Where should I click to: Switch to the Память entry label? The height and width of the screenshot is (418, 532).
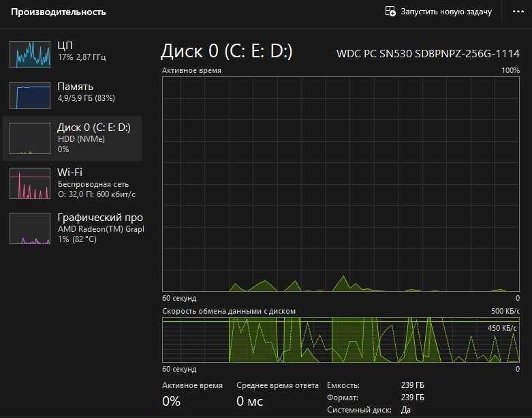76,87
